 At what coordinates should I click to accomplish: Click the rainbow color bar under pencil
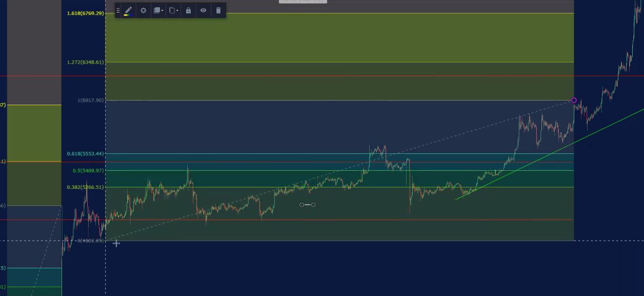tap(128, 15)
